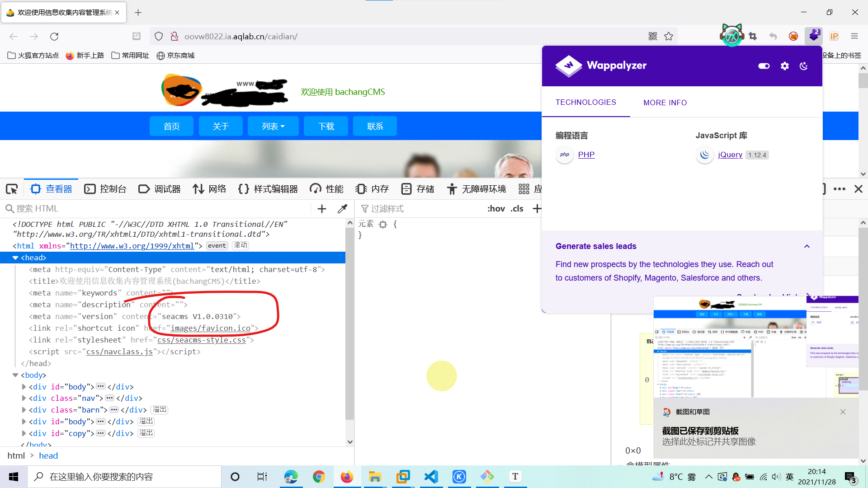Open the 京东商城 bookmark
Image resolution: width=868 pixels, height=488 pixels.
(175, 55)
